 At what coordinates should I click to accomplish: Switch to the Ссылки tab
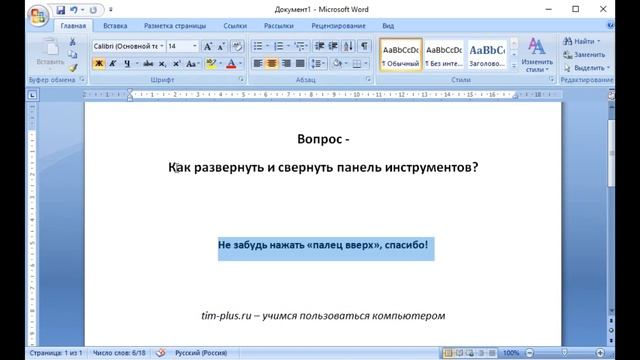pos(235,26)
